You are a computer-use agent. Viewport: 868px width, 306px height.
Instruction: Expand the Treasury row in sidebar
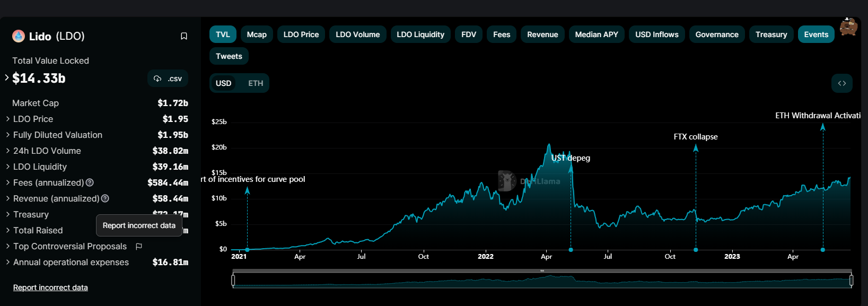tap(8, 214)
